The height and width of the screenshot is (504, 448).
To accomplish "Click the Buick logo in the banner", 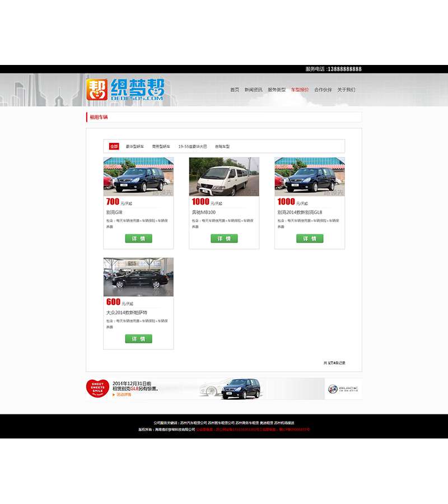I will pyautogui.click(x=343, y=389).
